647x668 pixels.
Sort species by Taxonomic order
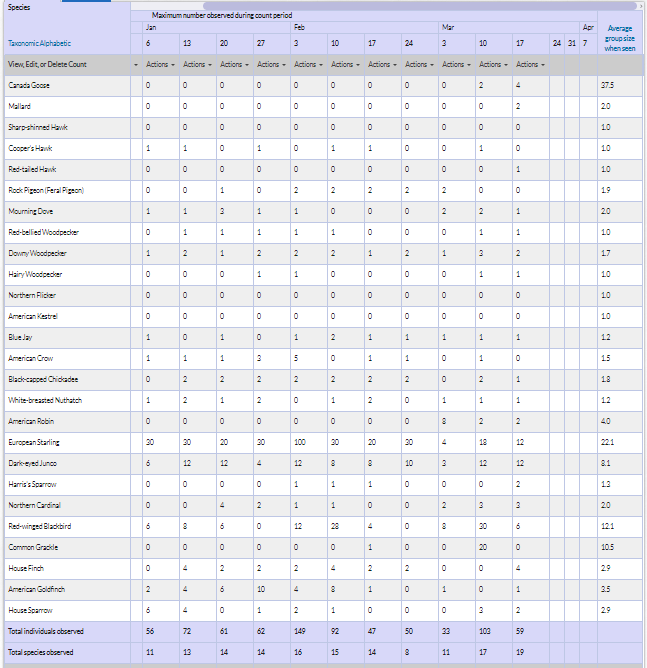(x=23, y=43)
